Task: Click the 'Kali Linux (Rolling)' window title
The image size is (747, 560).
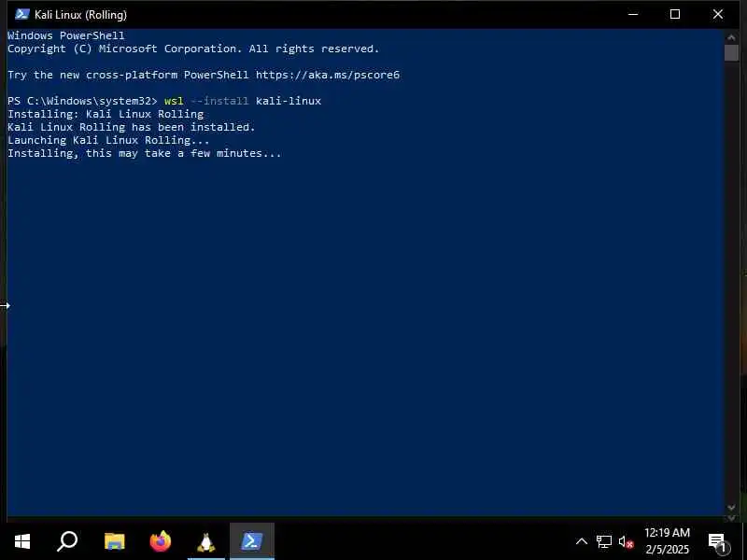Action: [80, 15]
